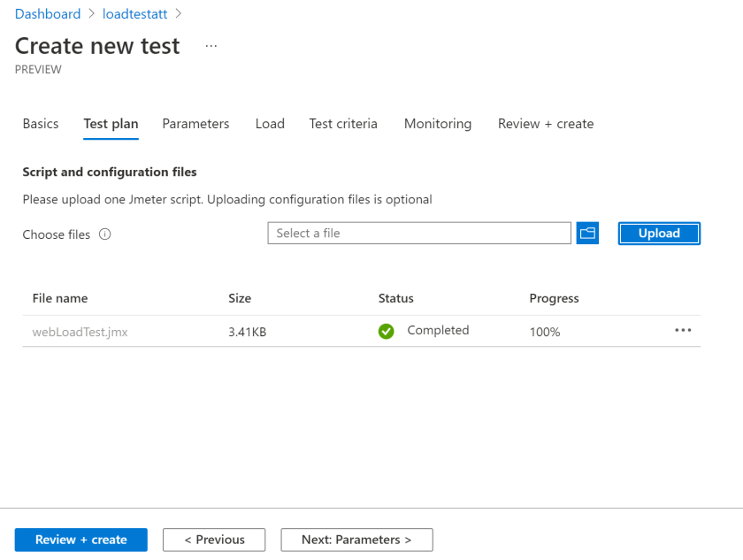
Task: Switch to the Test criteria tab
Action: (x=343, y=124)
